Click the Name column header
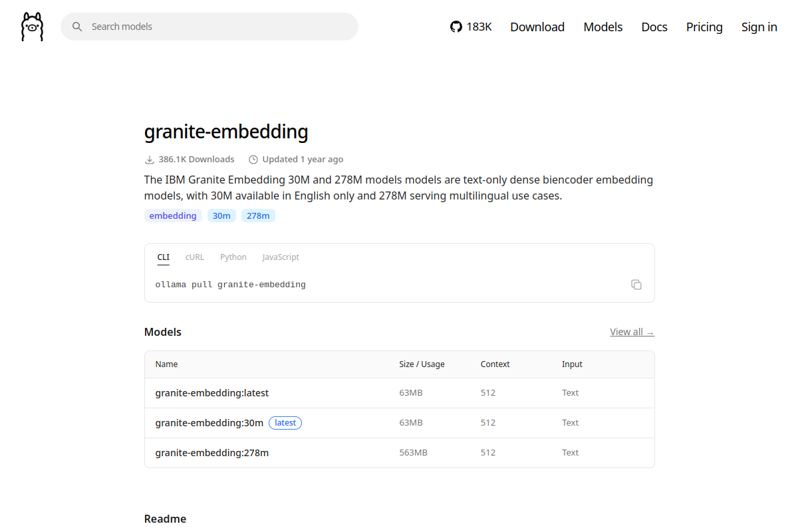The height and width of the screenshot is (532, 798). tap(167, 364)
